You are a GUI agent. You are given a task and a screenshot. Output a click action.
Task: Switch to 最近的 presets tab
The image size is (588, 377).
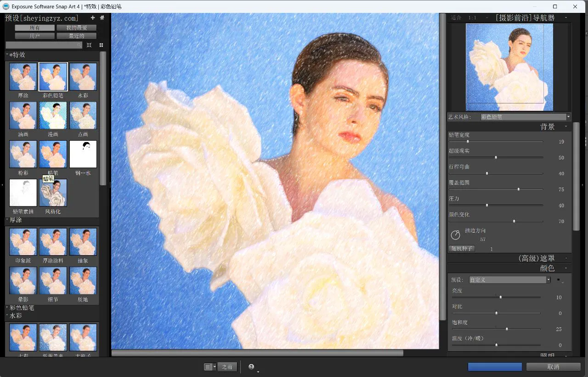[x=77, y=36]
